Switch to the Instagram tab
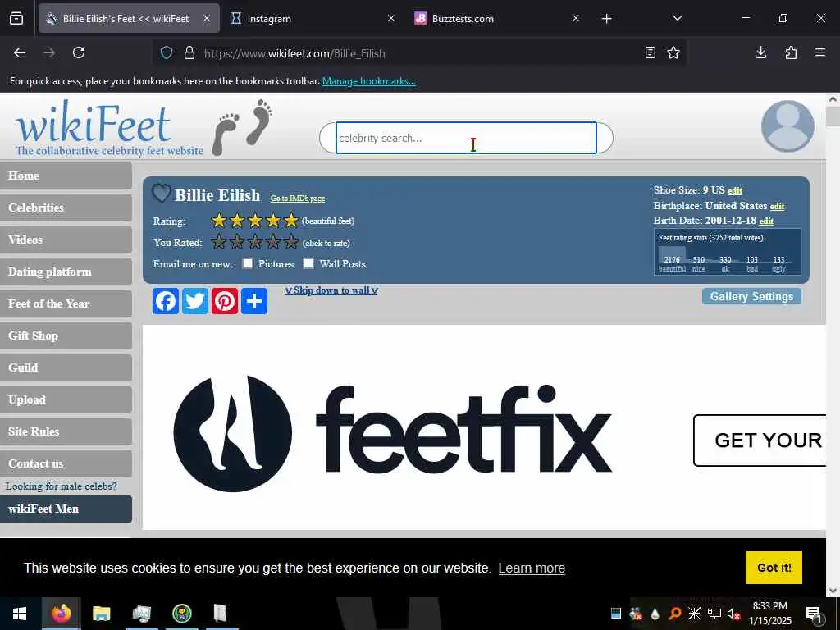 pos(313,18)
